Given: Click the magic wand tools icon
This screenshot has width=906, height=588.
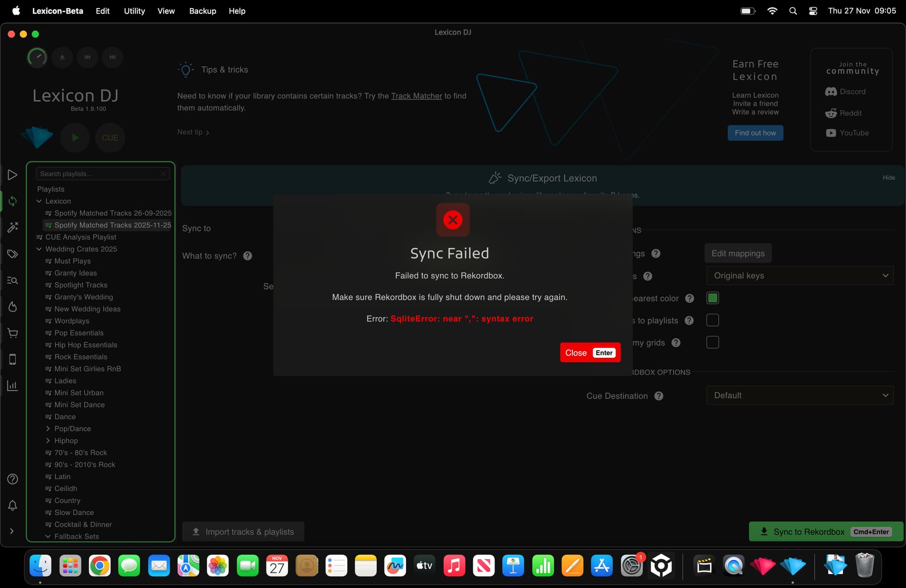Looking at the screenshot, I should pyautogui.click(x=13, y=228).
